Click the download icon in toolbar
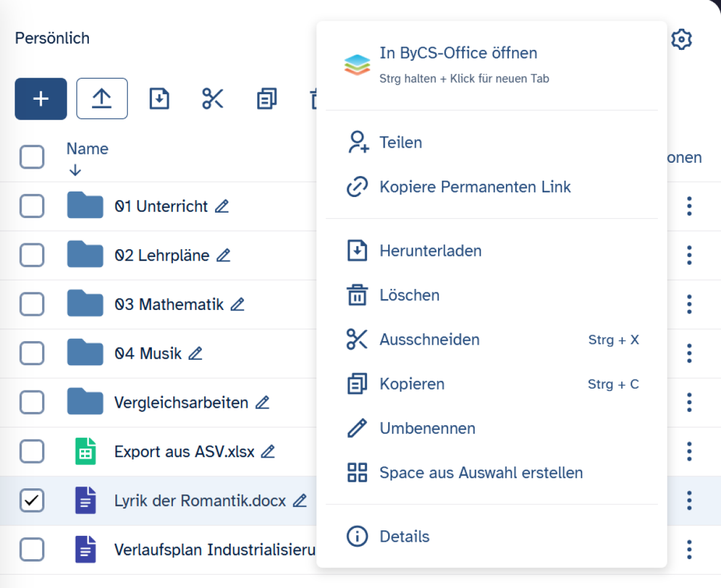 [x=159, y=99]
